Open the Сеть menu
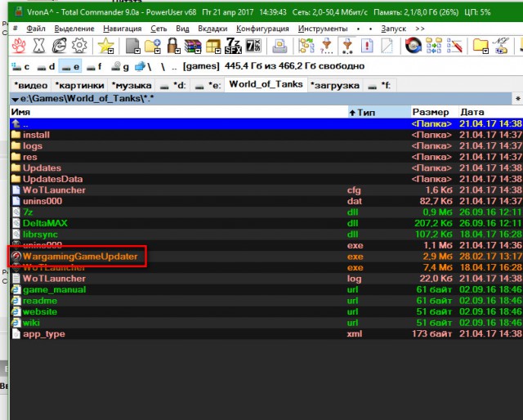This screenshot has height=420, width=523. [x=159, y=29]
